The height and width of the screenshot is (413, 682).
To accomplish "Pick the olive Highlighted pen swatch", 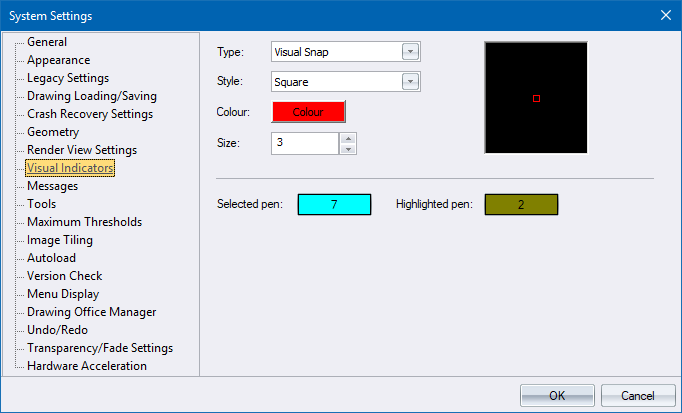I will point(521,204).
